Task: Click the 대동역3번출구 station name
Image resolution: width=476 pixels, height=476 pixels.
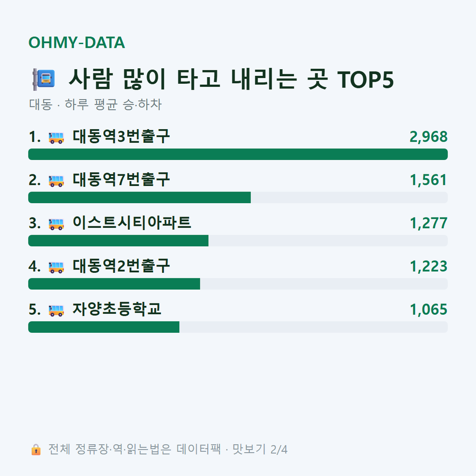Action: click(x=121, y=136)
